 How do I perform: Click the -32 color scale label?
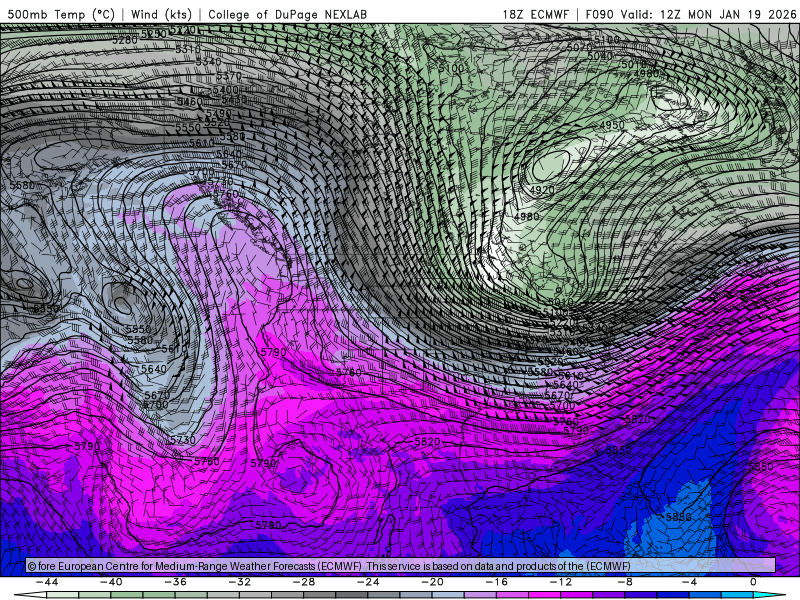pyautogui.click(x=240, y=582)
